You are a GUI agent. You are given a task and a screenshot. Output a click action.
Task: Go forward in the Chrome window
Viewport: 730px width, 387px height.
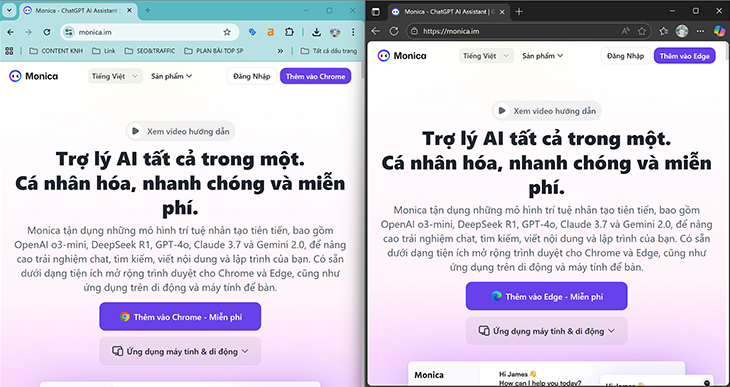28,32
